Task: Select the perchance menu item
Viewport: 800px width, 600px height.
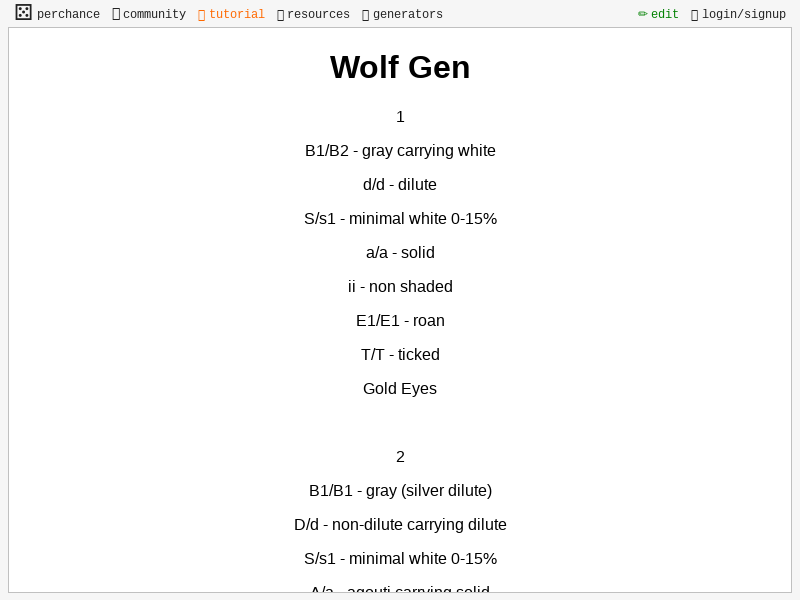Action: click(x=68, y=13)
